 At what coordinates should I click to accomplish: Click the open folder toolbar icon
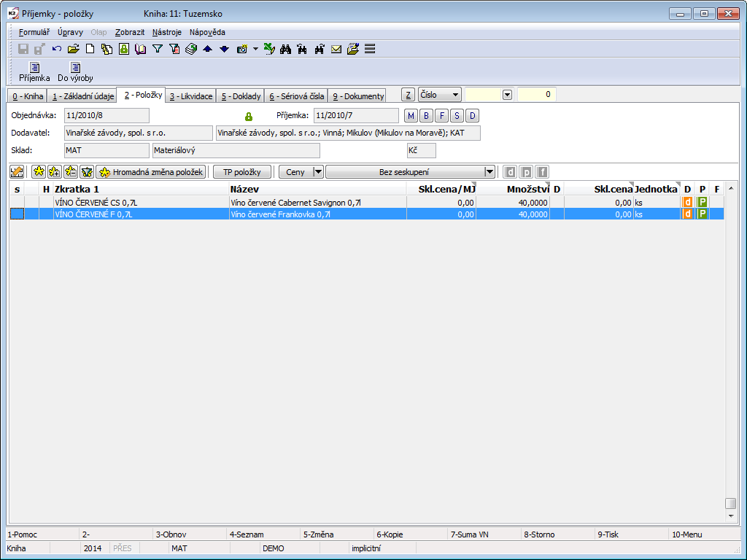(73, 50)
